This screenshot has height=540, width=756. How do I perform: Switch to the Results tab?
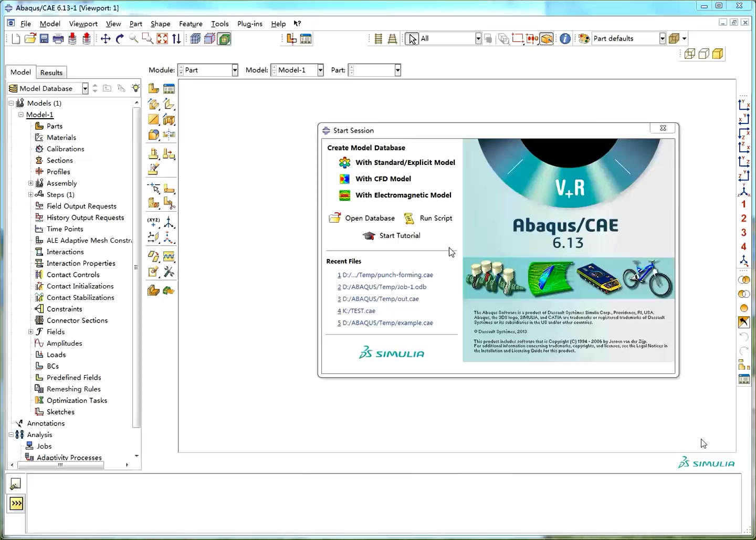51,72
